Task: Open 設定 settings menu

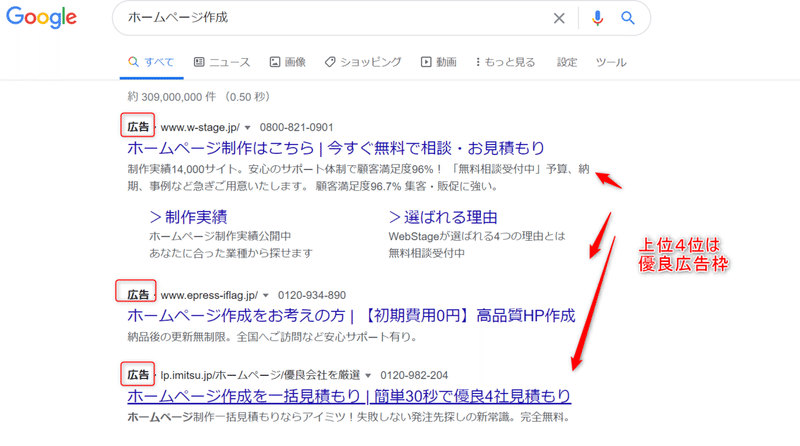Action: pyautogui.click(x=567, y=62)
